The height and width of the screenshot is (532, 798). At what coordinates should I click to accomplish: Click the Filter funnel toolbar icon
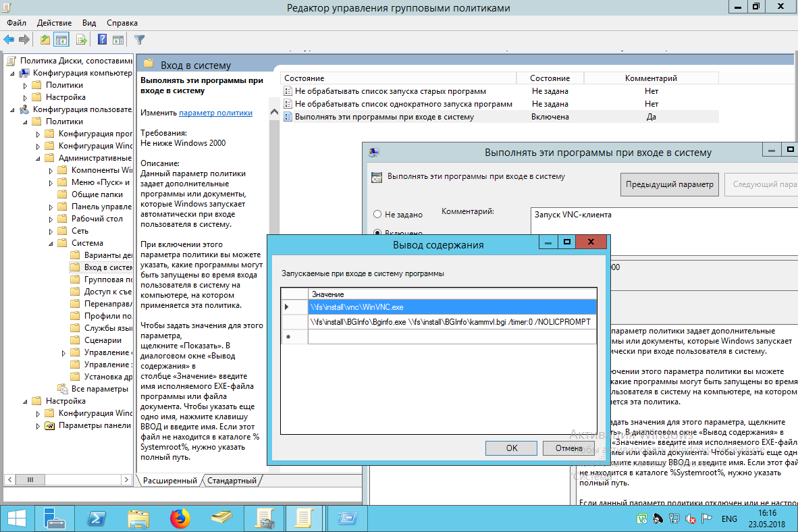[x=139, y=40]
